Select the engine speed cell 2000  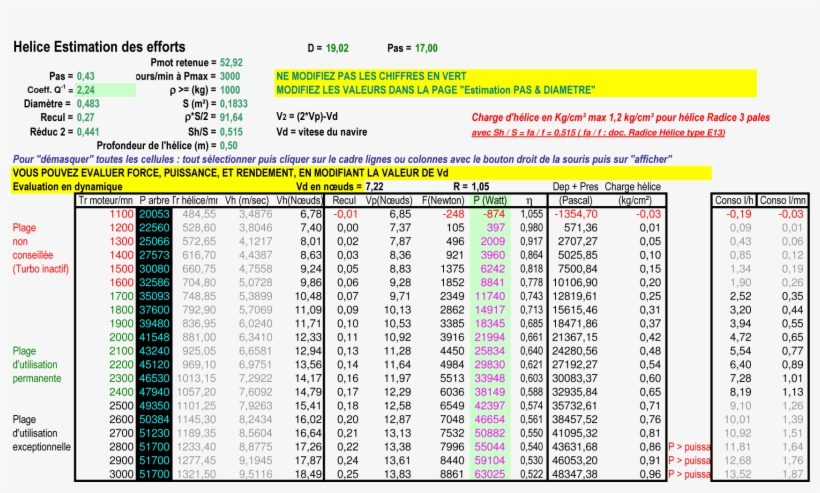[x=121, y=337]
